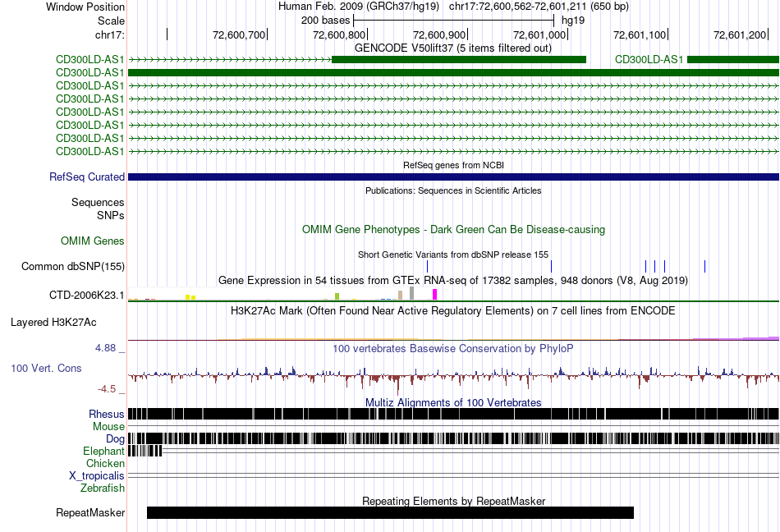Open GENCODE V50lift37 track title
780x532 pixels.
(x=452, y=48)
